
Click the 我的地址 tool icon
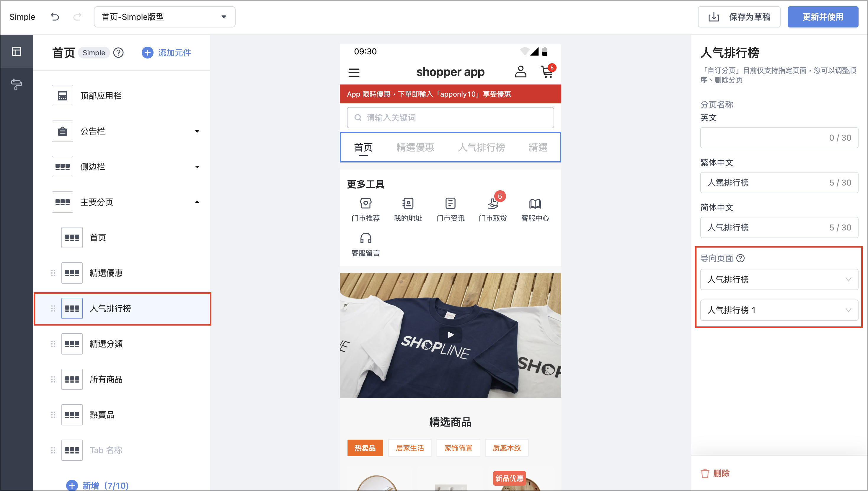(x=408, y=203)
